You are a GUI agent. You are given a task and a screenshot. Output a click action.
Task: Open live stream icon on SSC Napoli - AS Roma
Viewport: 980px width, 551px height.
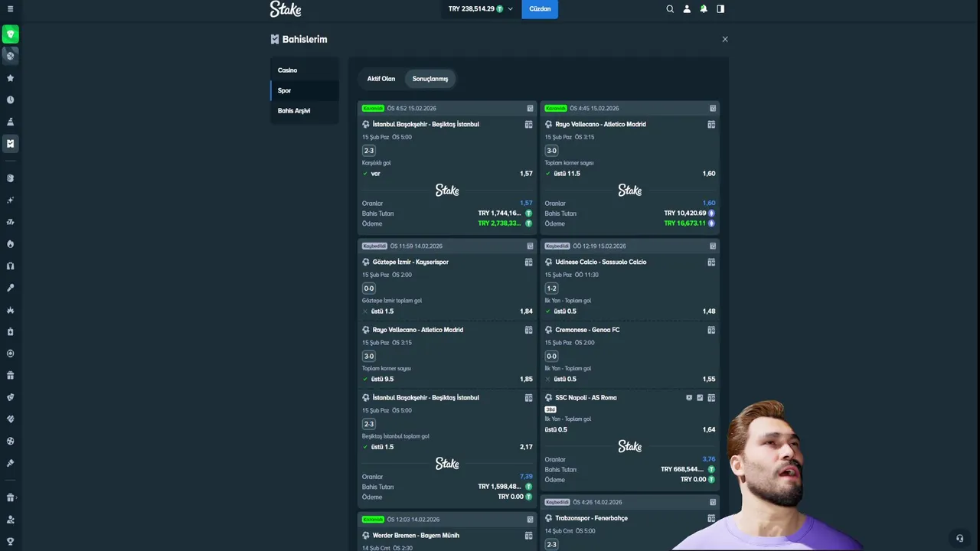click(689, 398)
